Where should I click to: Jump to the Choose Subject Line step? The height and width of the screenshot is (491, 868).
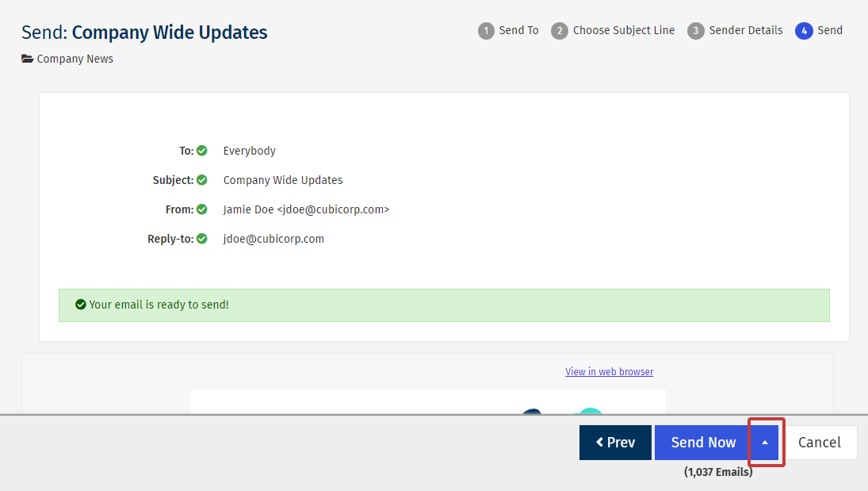pos(614,31)
